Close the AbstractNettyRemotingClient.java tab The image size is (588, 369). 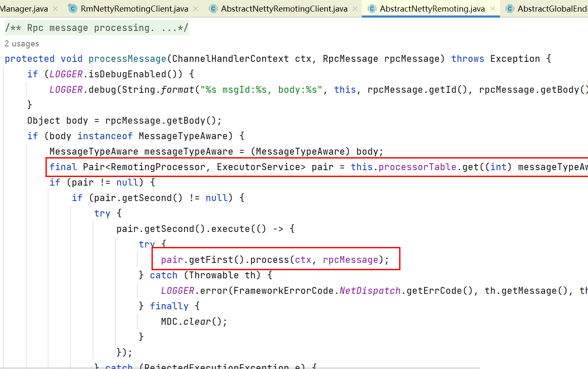355,9
